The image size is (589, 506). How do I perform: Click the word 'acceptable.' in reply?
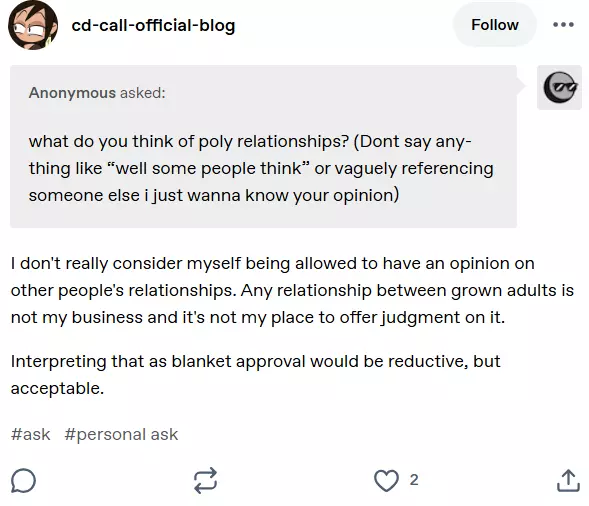coord(57,388)
